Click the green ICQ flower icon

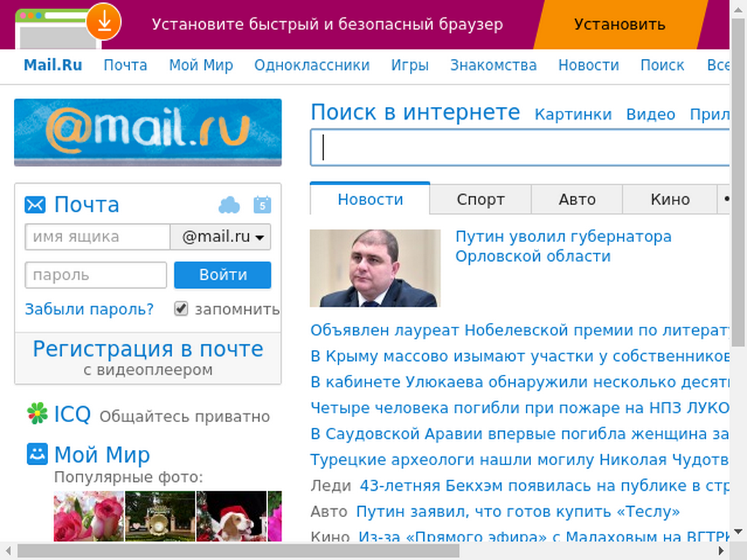click(37, 413)
